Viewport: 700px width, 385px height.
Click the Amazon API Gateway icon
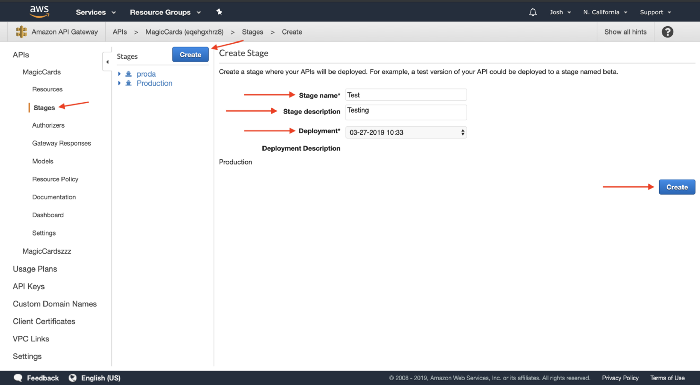coord(21,32)
